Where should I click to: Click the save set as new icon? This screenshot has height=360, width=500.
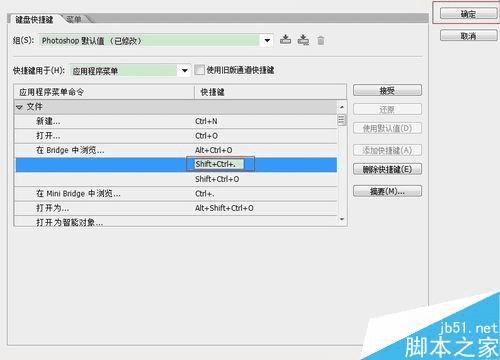(303, 40)
